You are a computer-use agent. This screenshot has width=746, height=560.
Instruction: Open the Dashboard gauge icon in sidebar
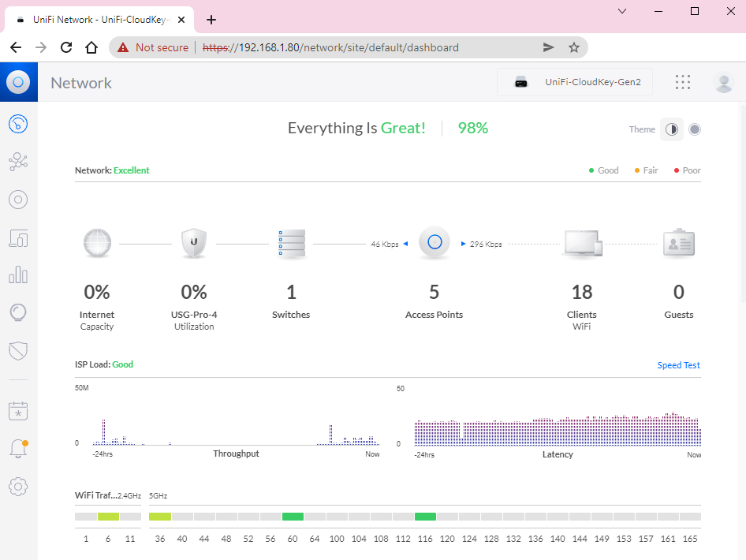18,124
